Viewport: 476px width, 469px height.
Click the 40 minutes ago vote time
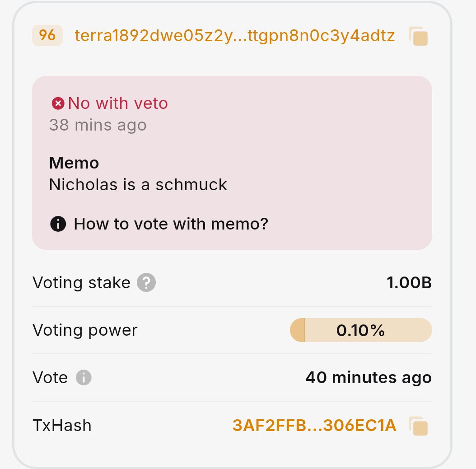point(368,377)
